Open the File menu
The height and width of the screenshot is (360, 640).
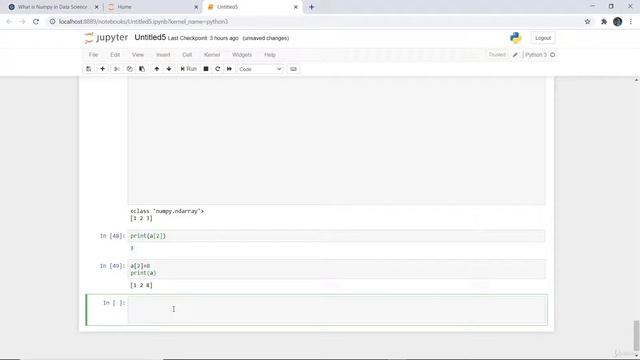click(x=93, y=55)
